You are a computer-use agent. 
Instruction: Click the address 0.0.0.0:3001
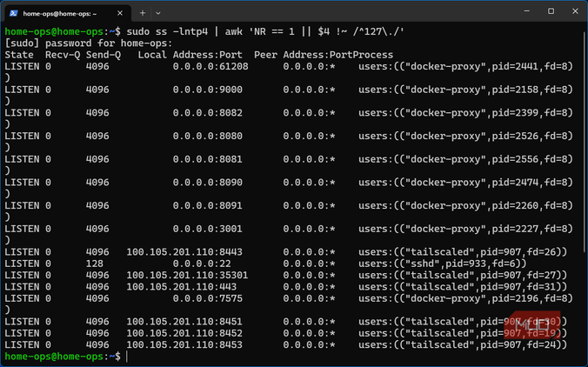click(x=207, y=229)
